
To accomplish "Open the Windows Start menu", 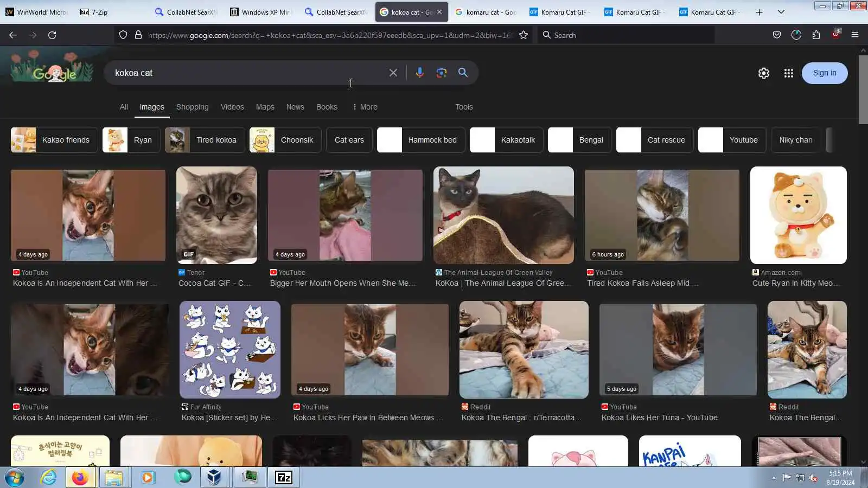I will point(15,478).
